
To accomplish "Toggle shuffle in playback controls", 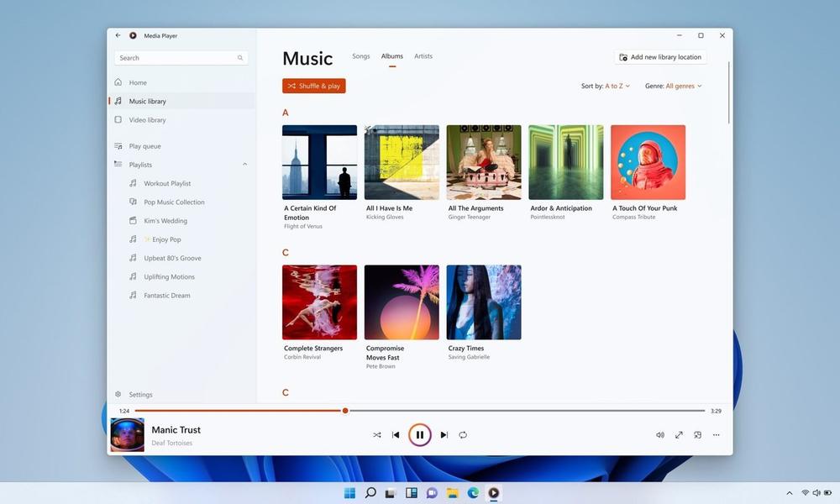I will coord(377,435).
